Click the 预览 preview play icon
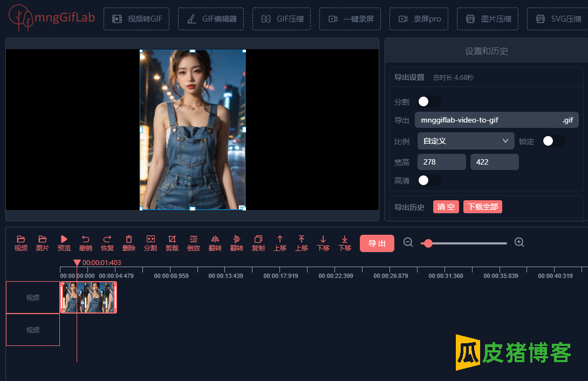Viewport: 588px width, 381px height. (64, 239)
